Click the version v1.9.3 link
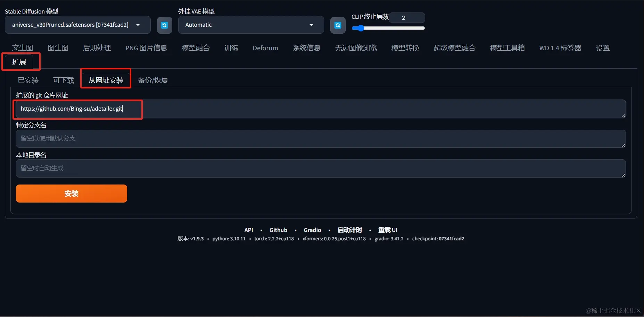 (x=197, y=239)
